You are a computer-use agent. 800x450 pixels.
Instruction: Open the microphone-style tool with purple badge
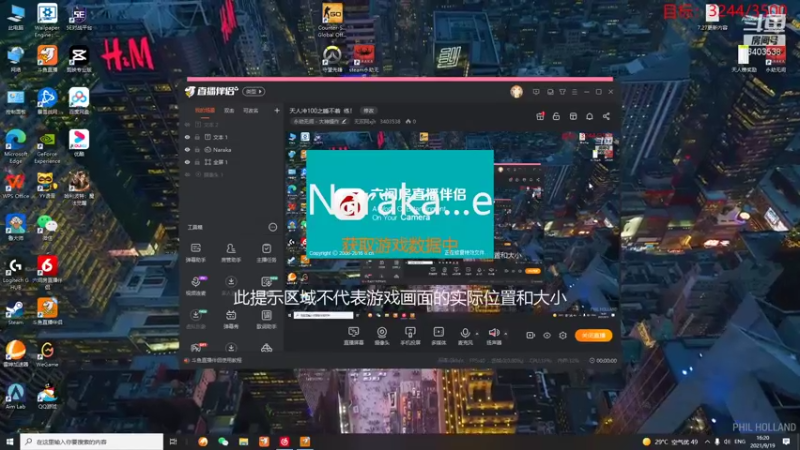point(196,286)
